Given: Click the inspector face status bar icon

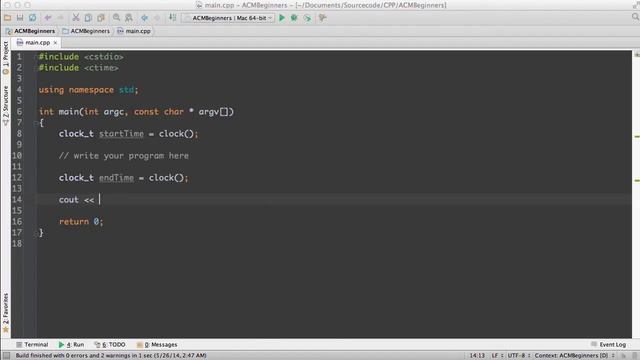Looking at the screenshot, I should (x=634, y=356).
